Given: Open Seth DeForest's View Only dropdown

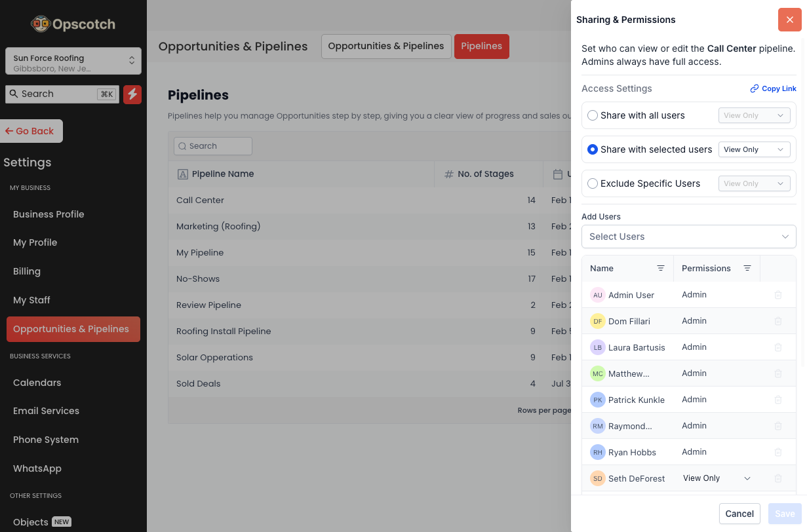Looking at the screenshot, I should pyautogui.click(x=717, y=478).
